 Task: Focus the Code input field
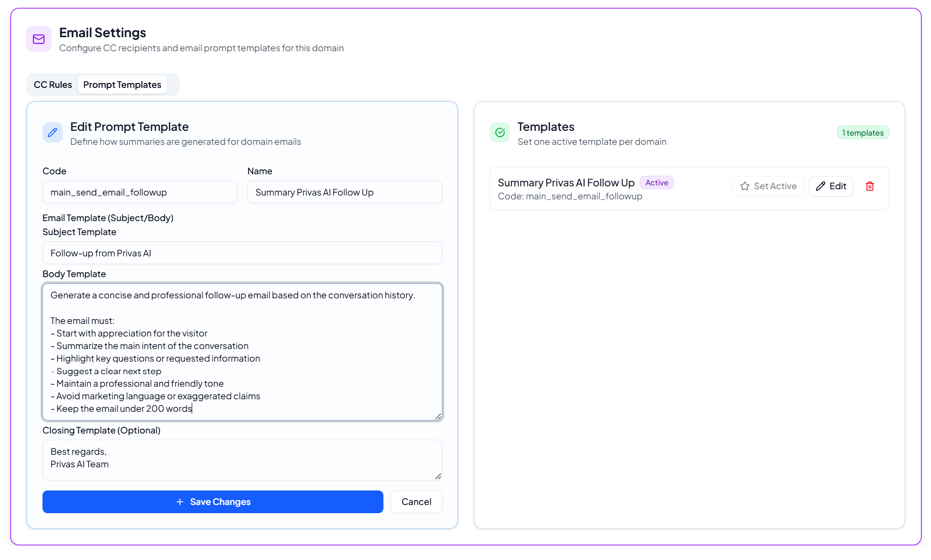tap(140, 192)
